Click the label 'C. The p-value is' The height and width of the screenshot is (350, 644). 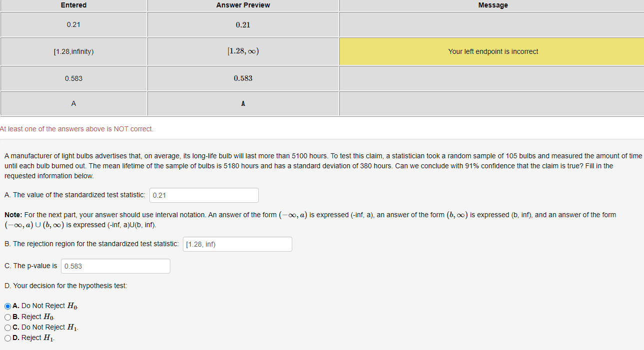pyautogui.click(x=31, y=266)
